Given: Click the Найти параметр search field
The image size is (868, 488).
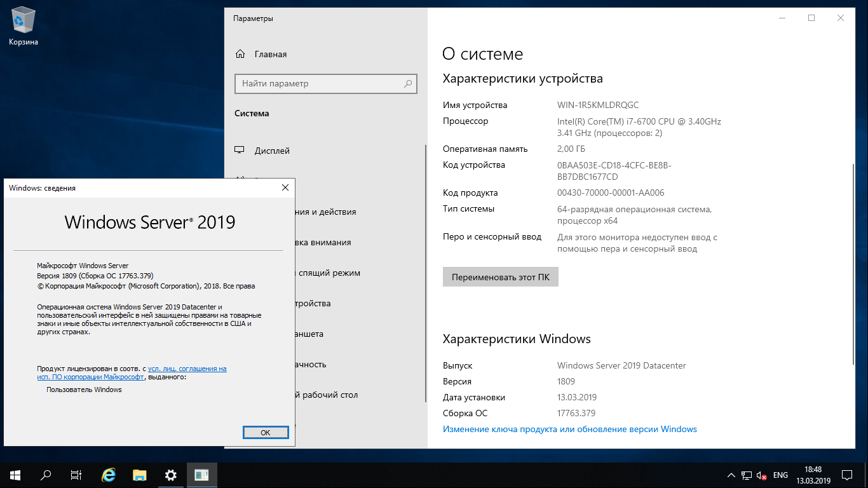Looking at the screenshot, I should 326,83.
